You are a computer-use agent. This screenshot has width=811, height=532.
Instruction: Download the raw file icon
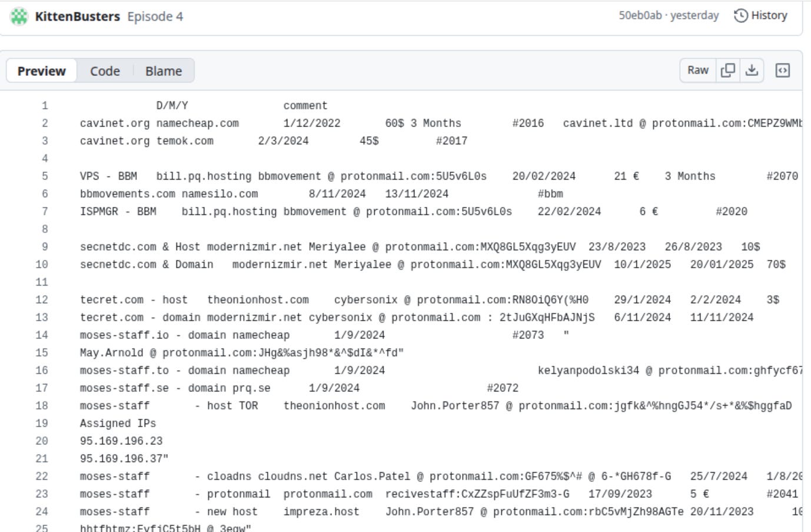click(x=752, y=70)
